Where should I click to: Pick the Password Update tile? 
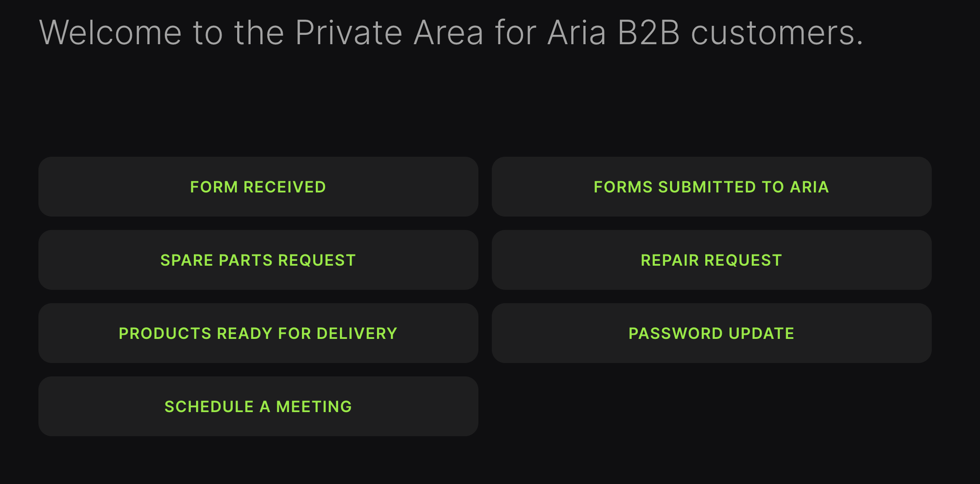tap(712, 333)
